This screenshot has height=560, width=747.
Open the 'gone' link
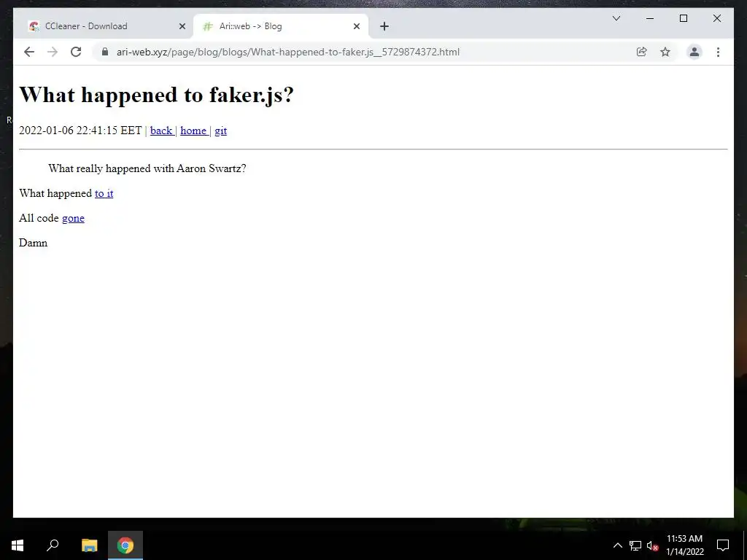pyautogui.click(x=73, y=218)
